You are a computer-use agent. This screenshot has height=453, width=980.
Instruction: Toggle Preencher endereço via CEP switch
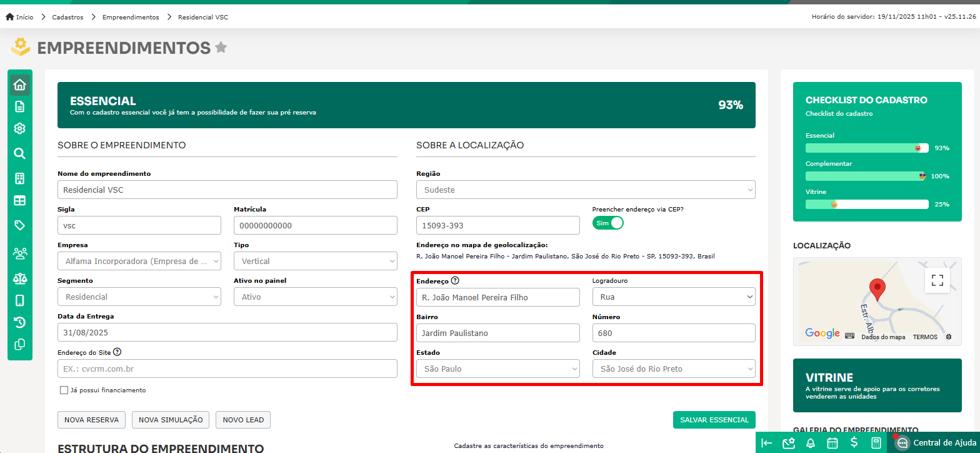tap(608, 223)
